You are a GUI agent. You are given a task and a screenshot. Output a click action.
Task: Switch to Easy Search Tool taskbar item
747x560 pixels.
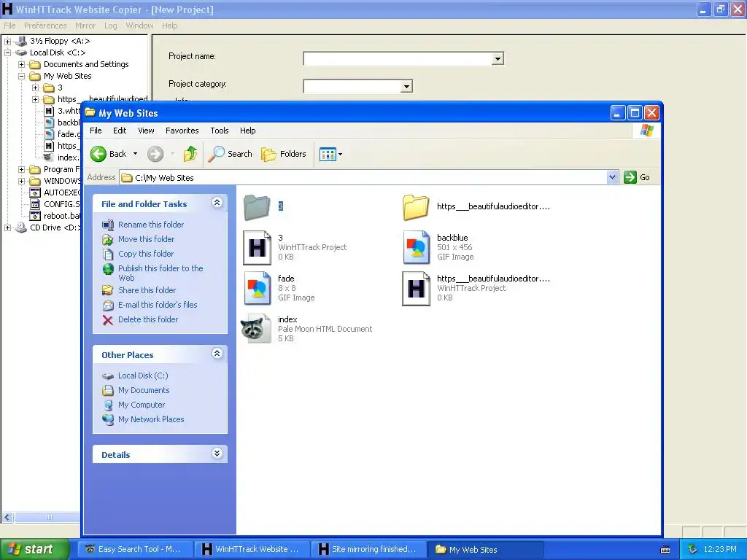134,550
